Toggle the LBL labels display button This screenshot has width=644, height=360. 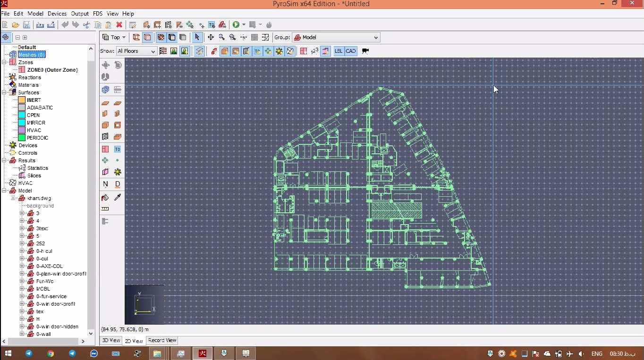[339, 51]
